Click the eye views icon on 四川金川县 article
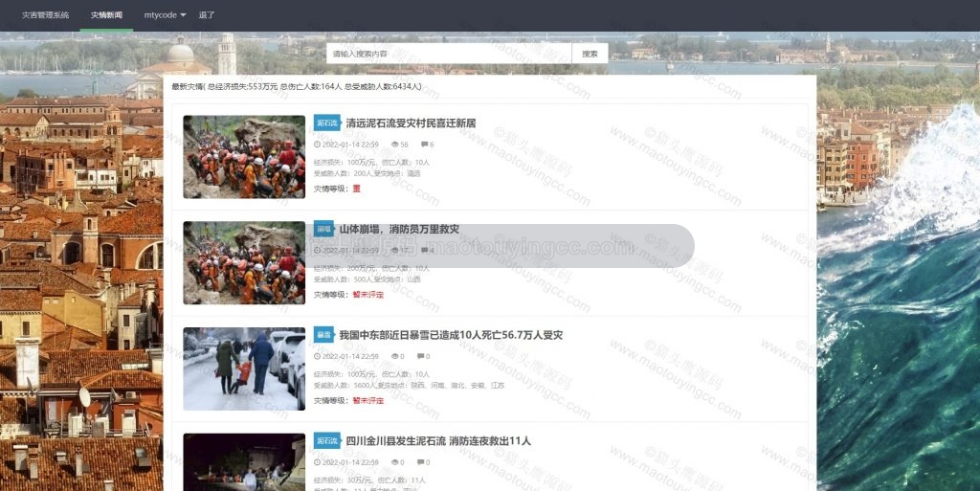Viewport: 980px width, 491px height. point(395,462)
